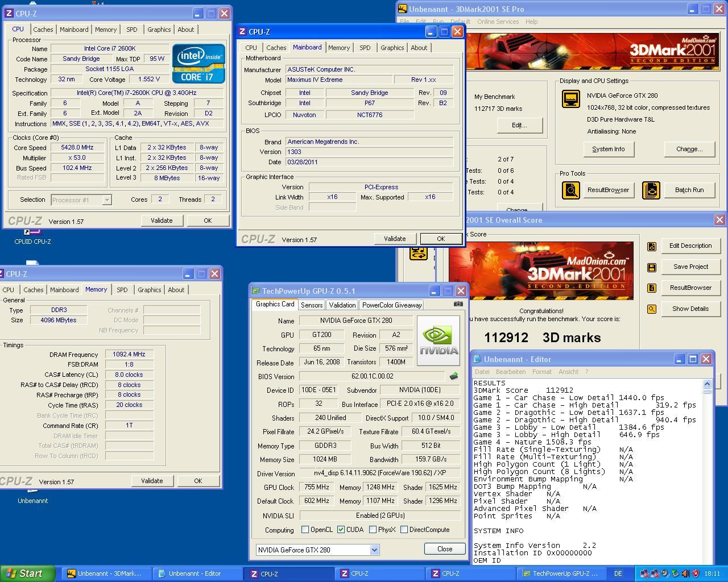Click the icon beside Edit Description
The image size is (728, 582).
point(652,246)
